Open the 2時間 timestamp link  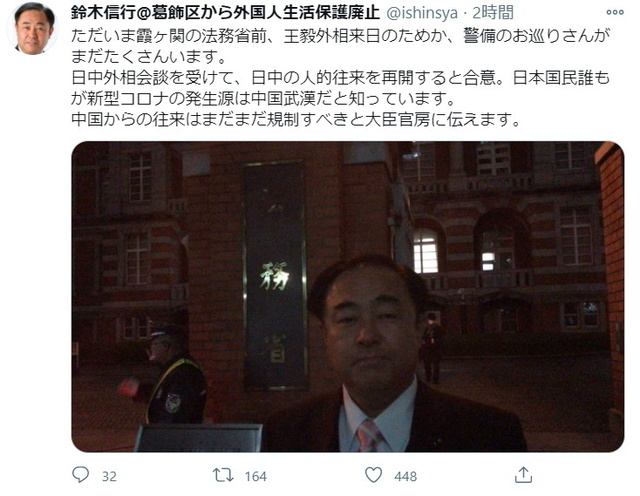tap(493, 13)
